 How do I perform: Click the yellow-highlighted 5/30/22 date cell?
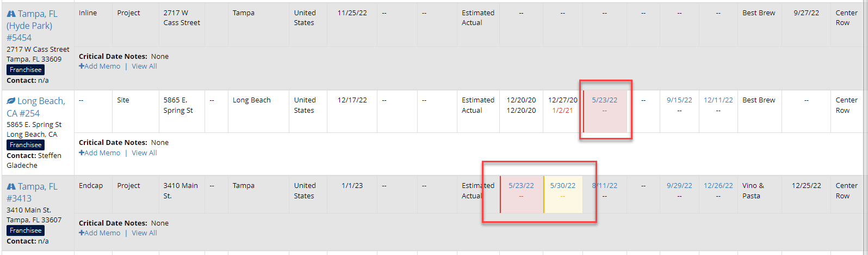[563, 186]
